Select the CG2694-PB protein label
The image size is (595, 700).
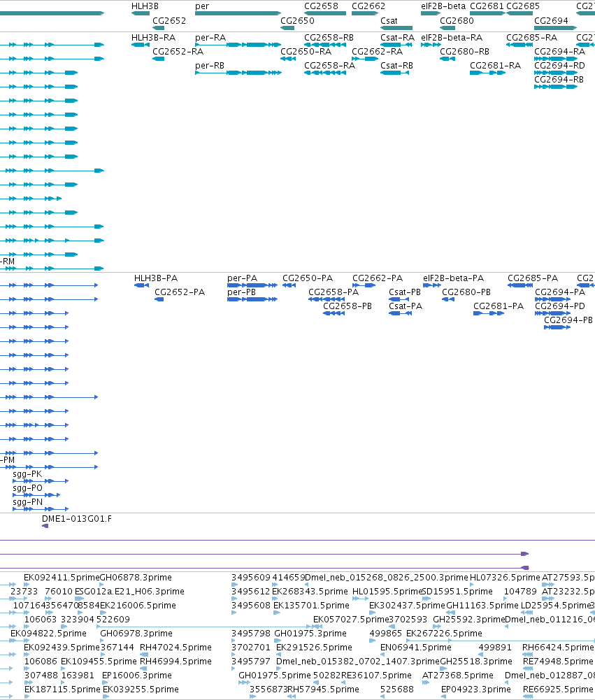click(x=568, y=320)
